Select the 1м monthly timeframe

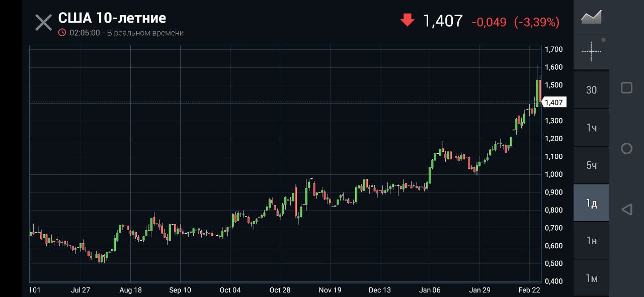(591, 278)
